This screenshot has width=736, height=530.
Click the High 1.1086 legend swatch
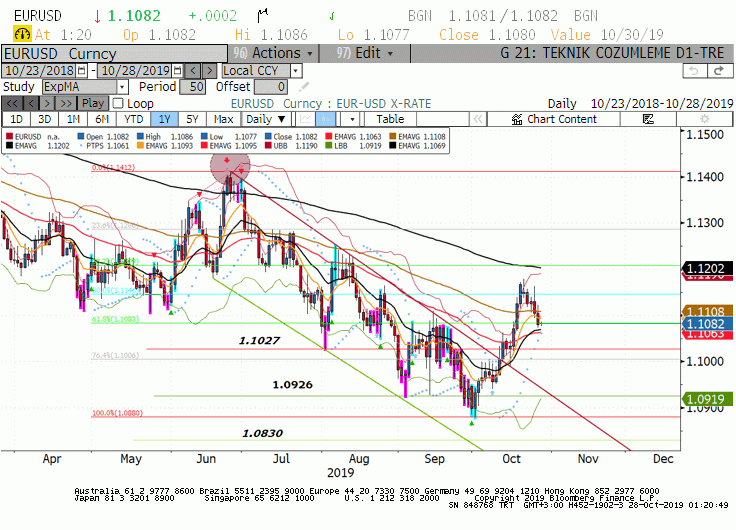[x=140, y=137]
